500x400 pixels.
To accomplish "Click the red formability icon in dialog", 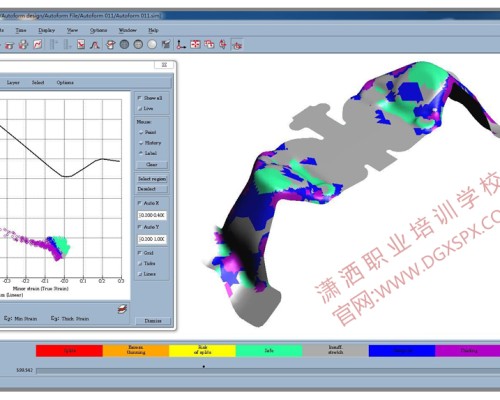I will click(x=122, y=309).
